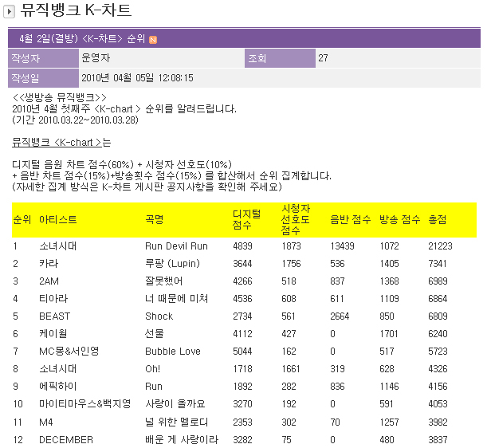Click the 작성일 label cell
The width and height of the screenshot is (487, 448).
pyautogui.click(x=44, y=78)
